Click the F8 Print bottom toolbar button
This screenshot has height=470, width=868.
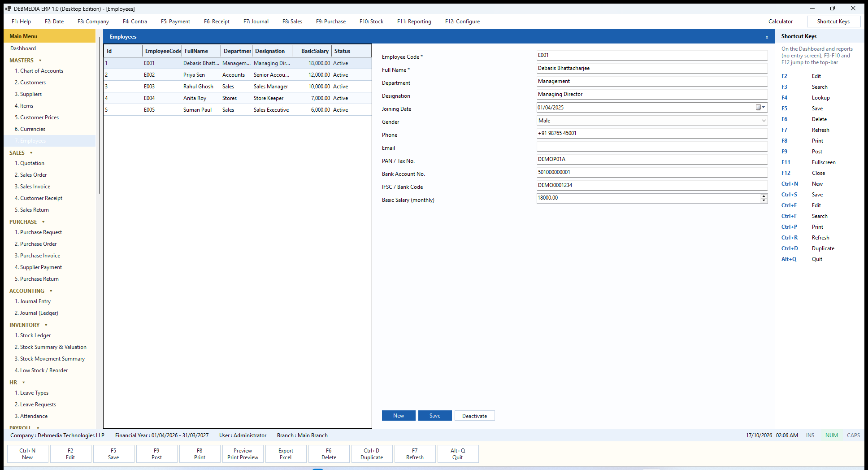200,454
